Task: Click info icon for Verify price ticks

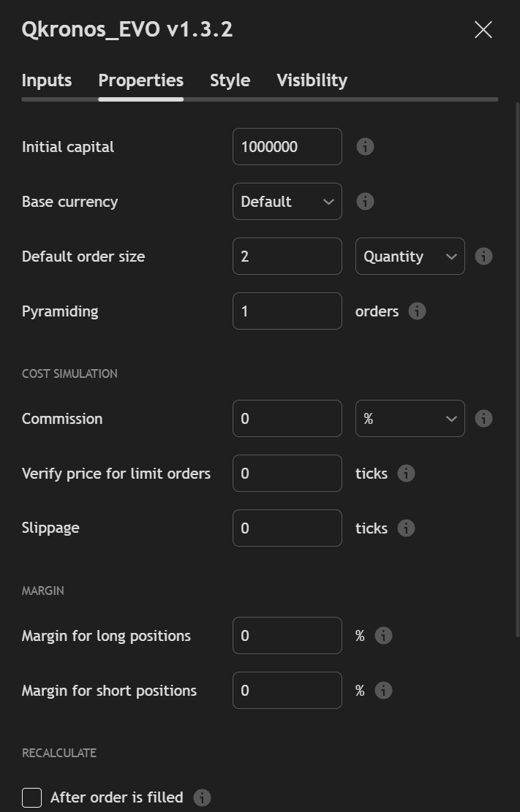Action: 406,474
